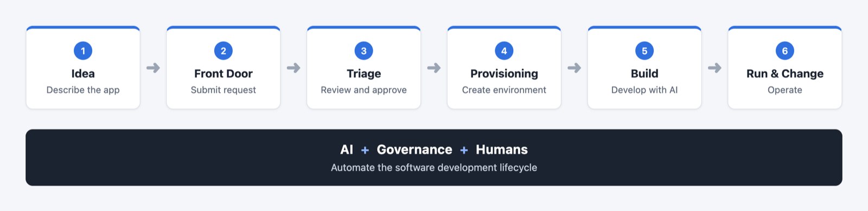The image size is (868, 211).
Task: Click the step 5 number badge
Action: click(x=644, y=51)
